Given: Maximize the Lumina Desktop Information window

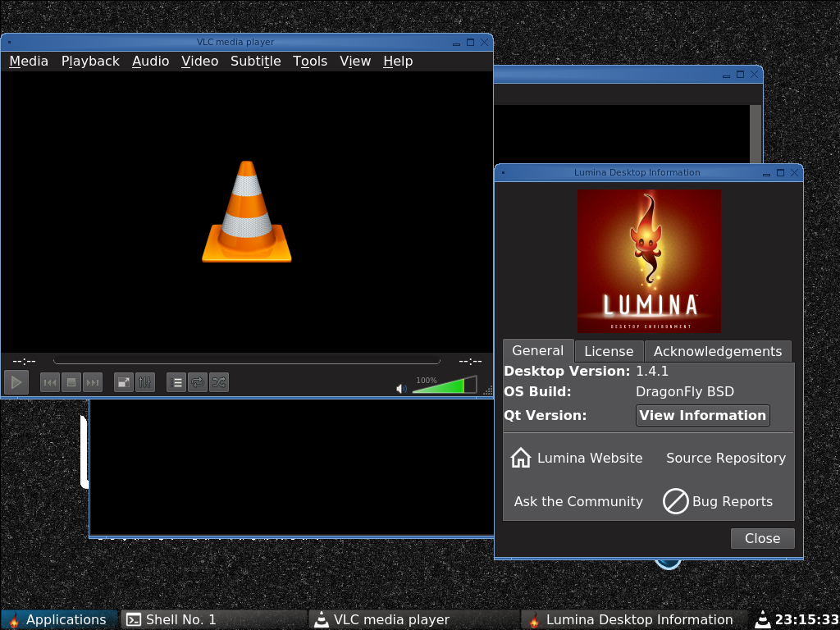Looking at the screenshot, I should pos(781,172).
